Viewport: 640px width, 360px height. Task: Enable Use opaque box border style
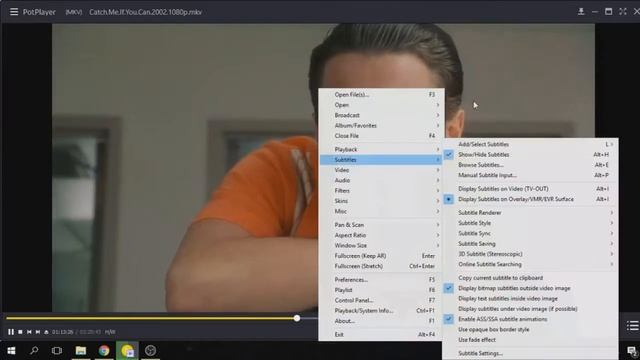click(x=530, y=329)
